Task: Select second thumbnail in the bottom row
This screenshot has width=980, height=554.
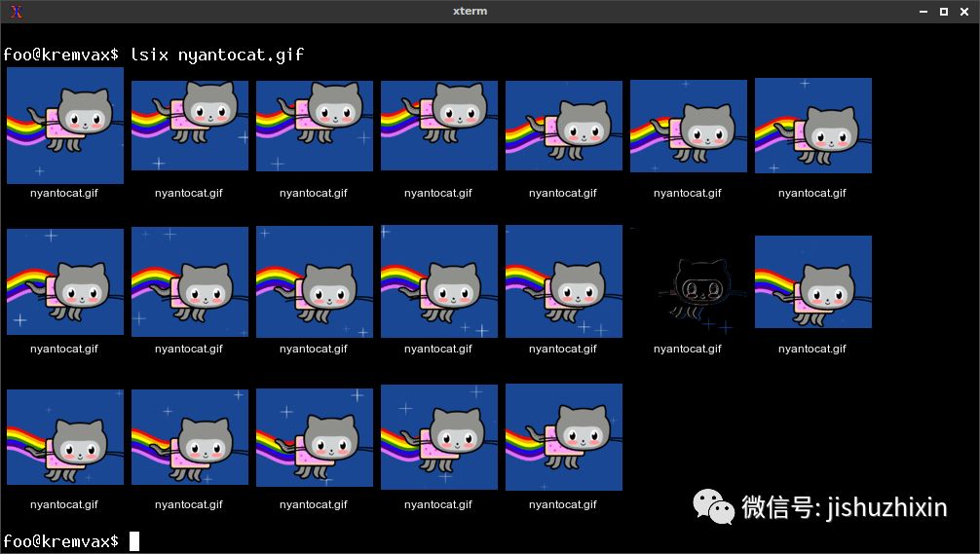Action: point(190,437)
